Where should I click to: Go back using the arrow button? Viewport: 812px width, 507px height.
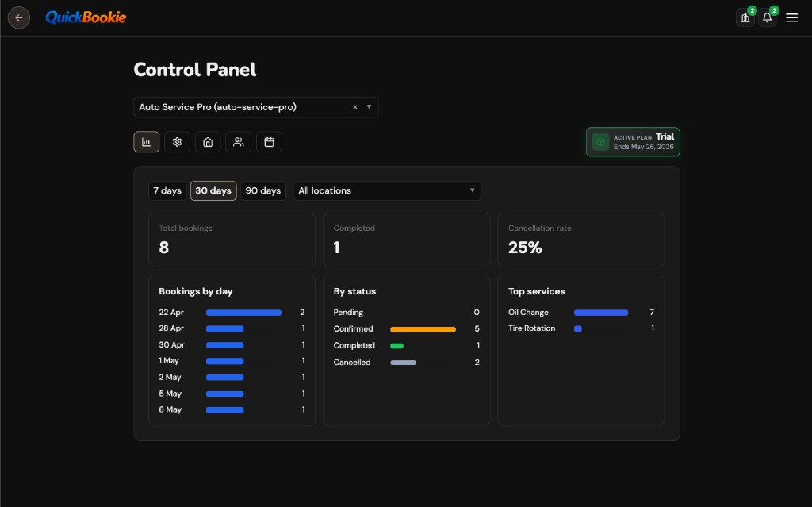pyautogui.click(x=19, y=17)
